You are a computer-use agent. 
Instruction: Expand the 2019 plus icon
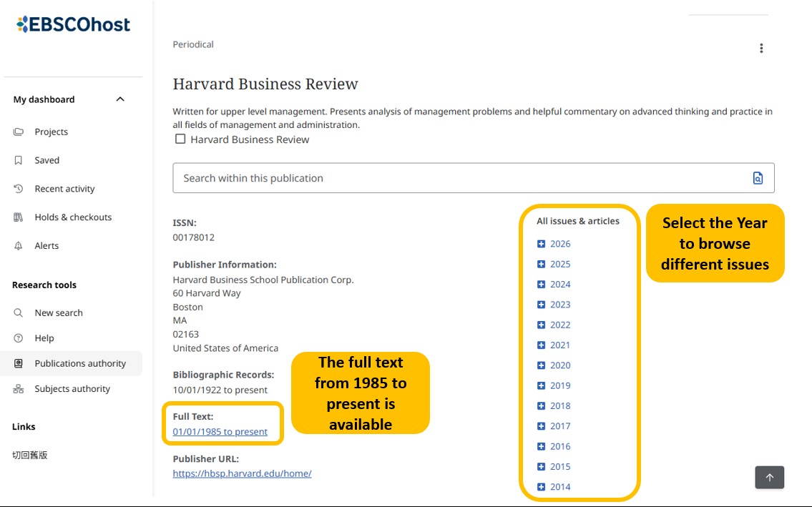(542, 385)
